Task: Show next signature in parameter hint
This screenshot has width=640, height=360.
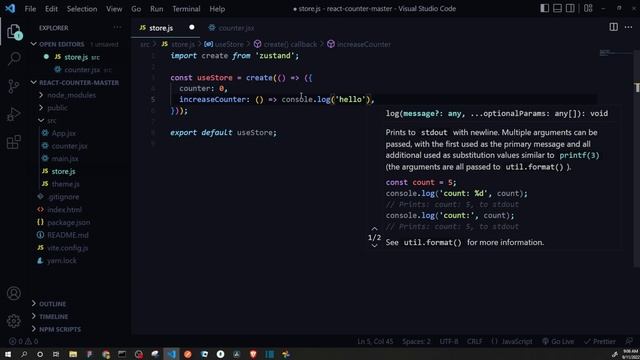Action: [x=374, y=246]
